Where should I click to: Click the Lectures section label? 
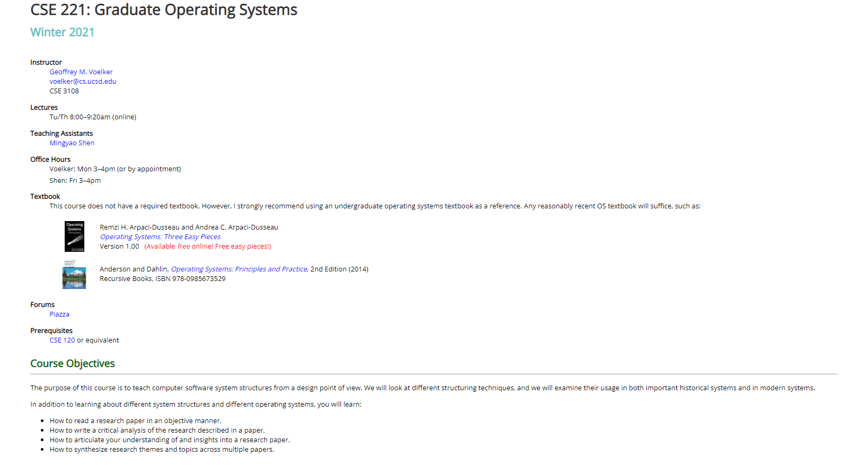click(x=44, y=107)
